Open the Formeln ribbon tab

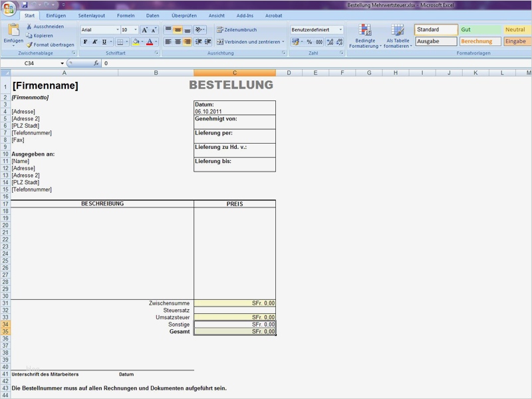point(125,15)
